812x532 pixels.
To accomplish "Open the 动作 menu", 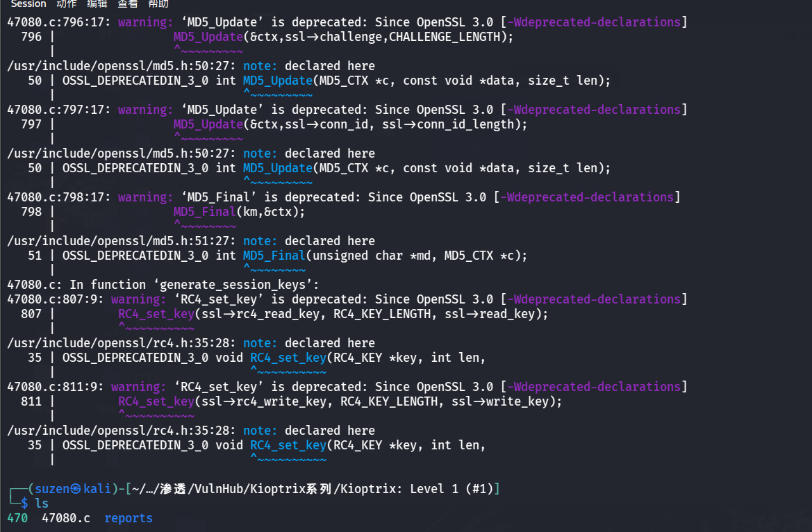I will pos(67,4).
